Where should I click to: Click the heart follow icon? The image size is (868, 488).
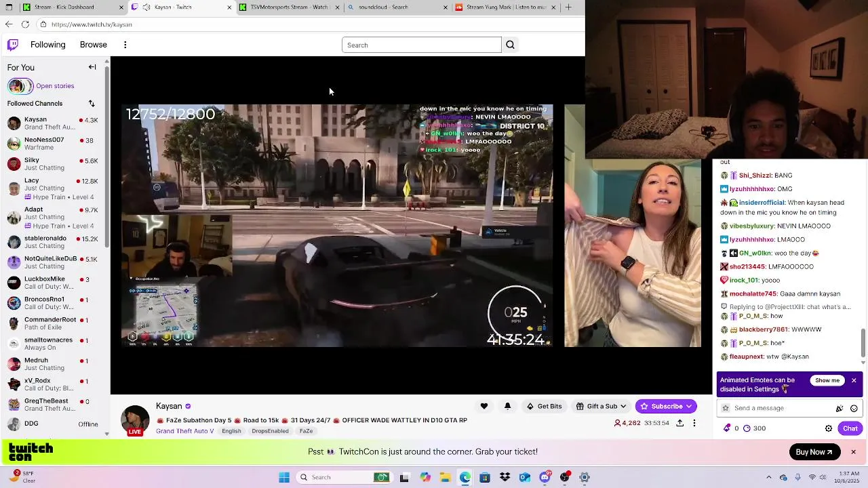coord(484,406)
